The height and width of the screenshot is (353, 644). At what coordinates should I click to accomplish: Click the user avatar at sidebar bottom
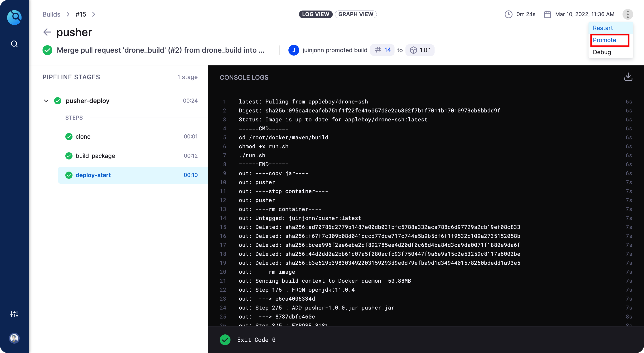click(14, 338)
